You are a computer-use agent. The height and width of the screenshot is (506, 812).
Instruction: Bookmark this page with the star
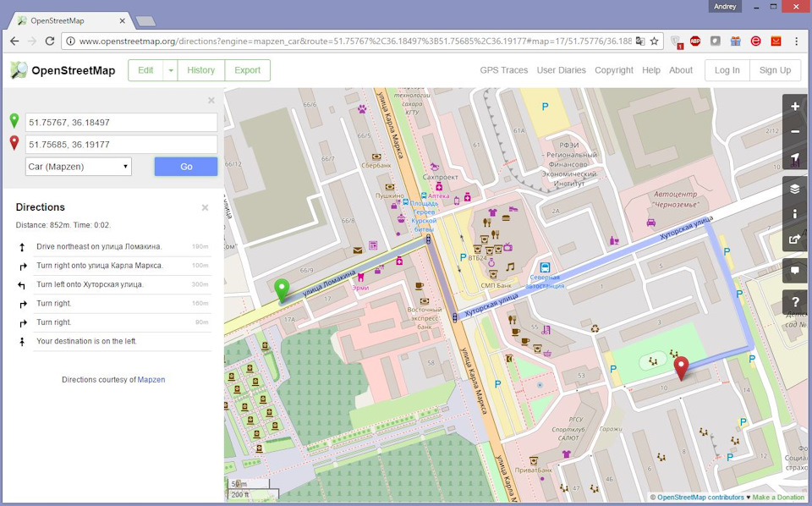click(x=655, y=41)
